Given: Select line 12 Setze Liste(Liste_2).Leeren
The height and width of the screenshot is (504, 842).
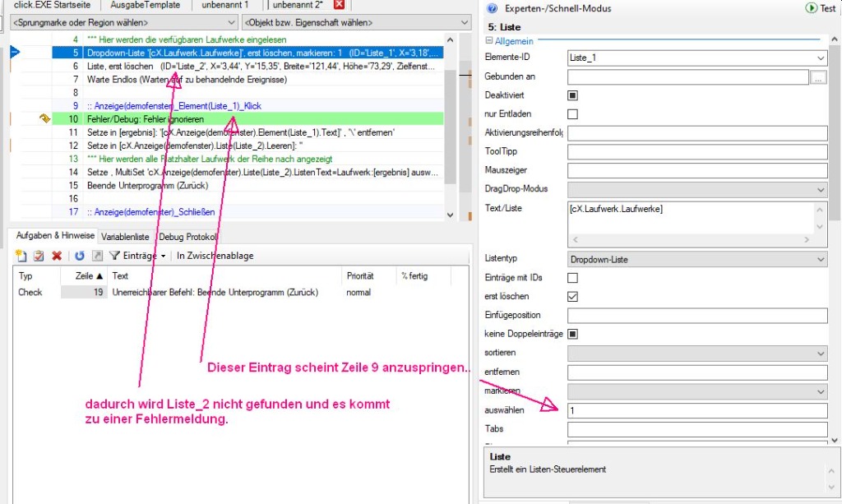Looking at the screenshot, I should point(248,146).
